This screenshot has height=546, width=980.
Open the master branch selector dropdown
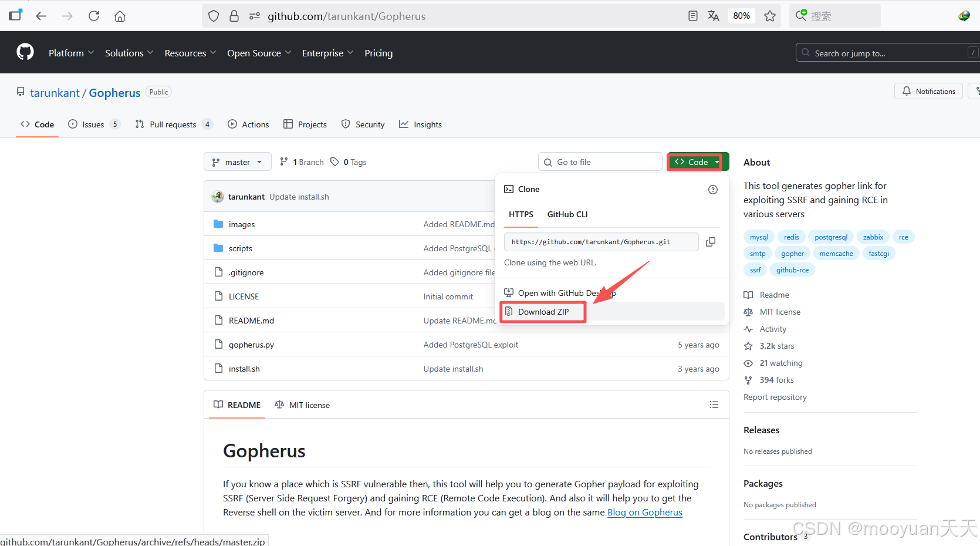pyautogui.click(x=238, y=162)
